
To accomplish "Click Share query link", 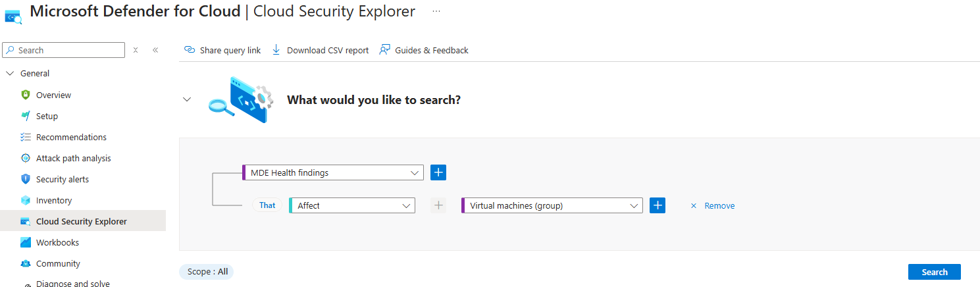I will pos(222,50).
